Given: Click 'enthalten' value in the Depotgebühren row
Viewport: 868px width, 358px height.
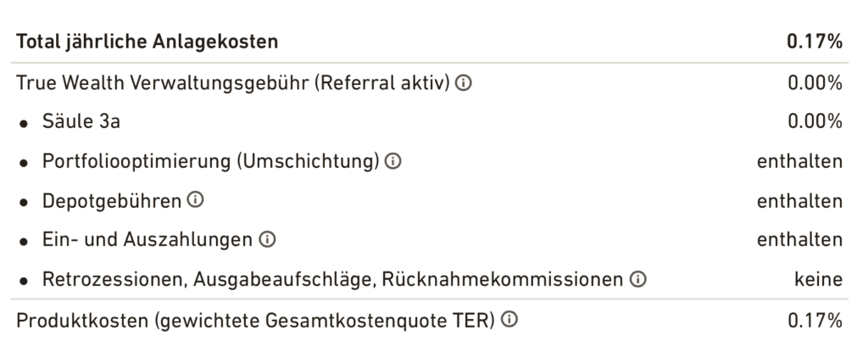Looking at the screenshot, I should pos(799,200).
